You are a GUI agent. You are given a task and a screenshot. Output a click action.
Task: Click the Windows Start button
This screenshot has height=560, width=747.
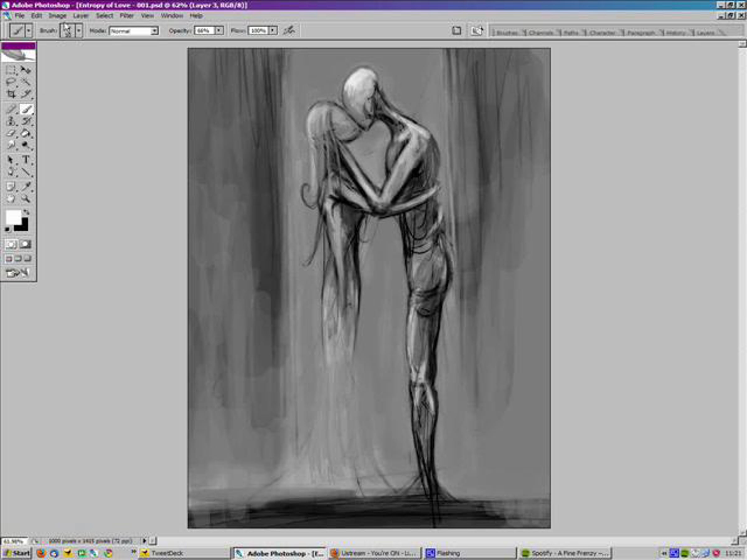[17, 553]
